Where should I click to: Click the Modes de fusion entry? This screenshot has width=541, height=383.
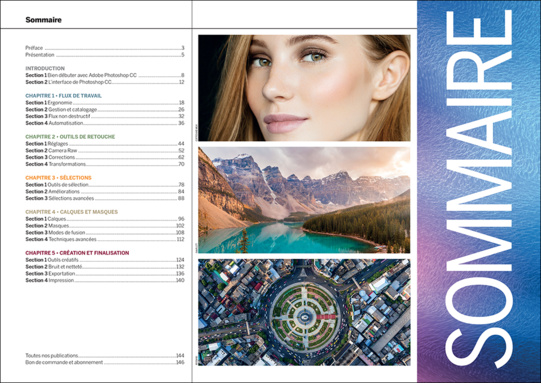105,233
